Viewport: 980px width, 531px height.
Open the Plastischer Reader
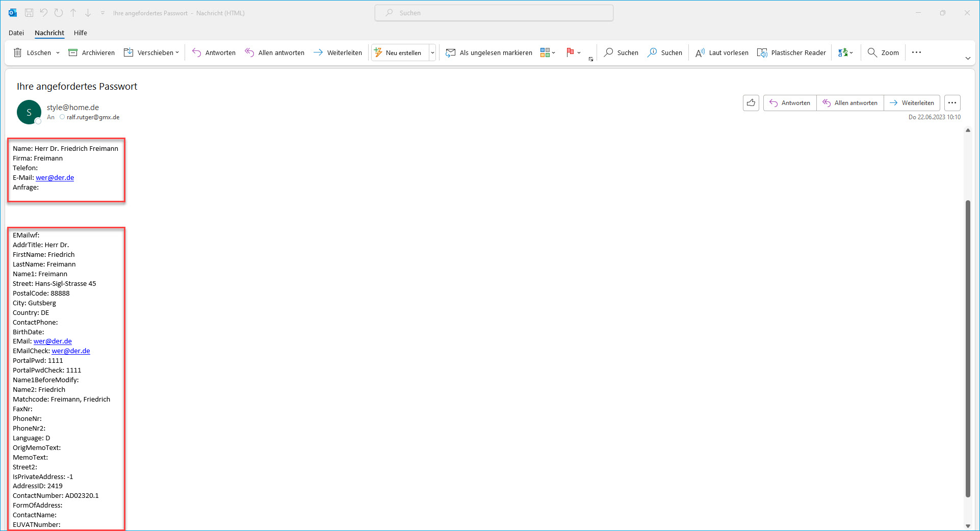[791, 52]
